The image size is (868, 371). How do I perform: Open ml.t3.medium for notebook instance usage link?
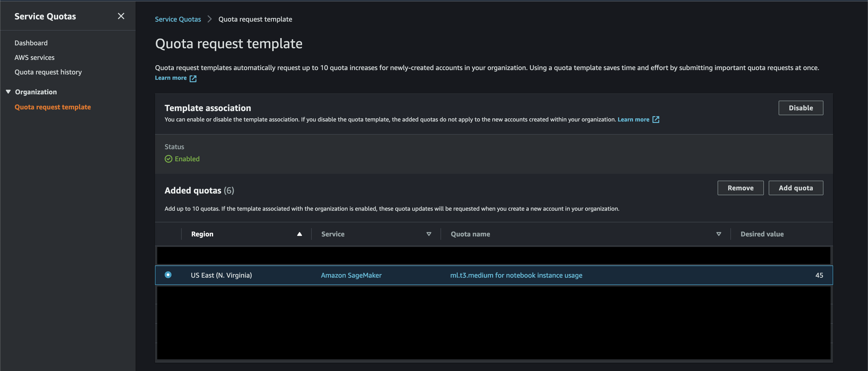tap(516, 275)
